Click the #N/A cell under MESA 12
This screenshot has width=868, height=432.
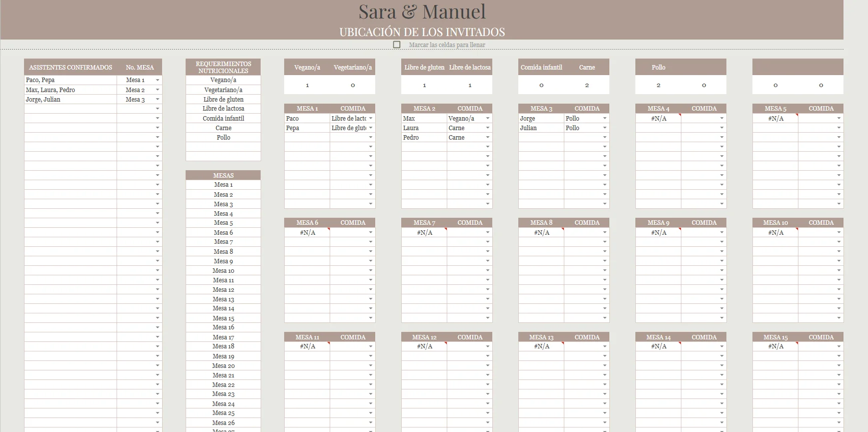[x=424, y=346]
